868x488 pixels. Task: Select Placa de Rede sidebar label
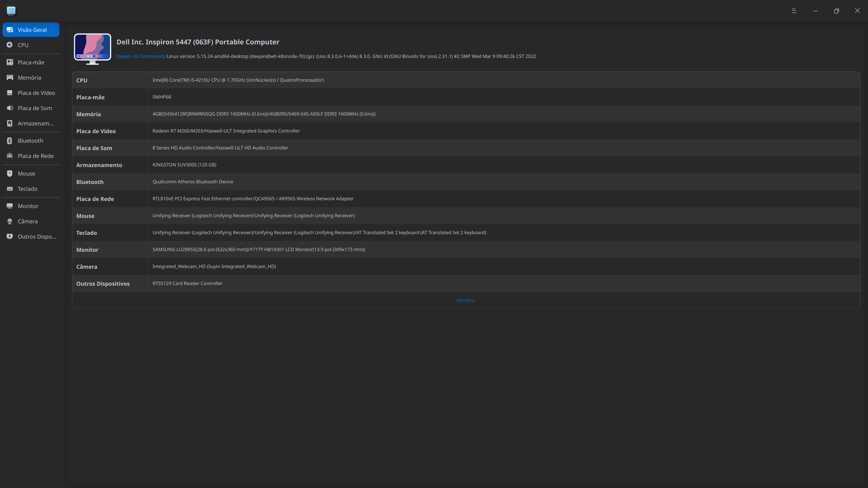(36, 156)
